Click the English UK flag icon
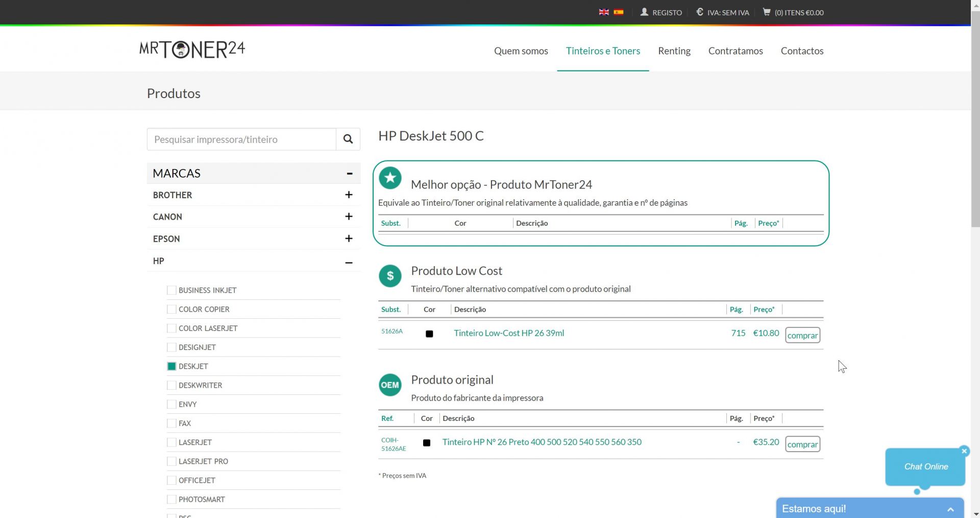 click(x=604, y=12)
